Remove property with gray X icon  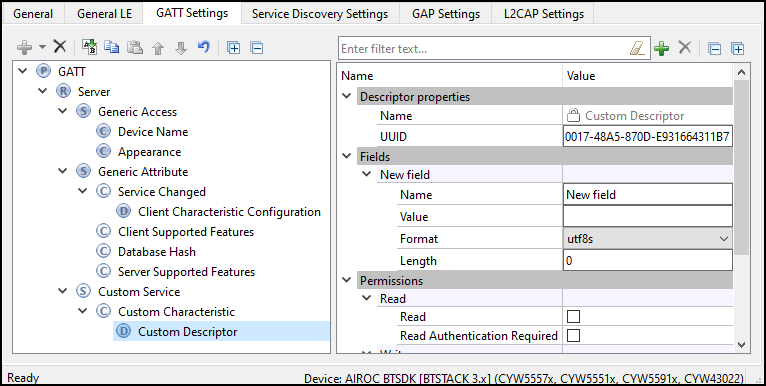click(685, 47)
